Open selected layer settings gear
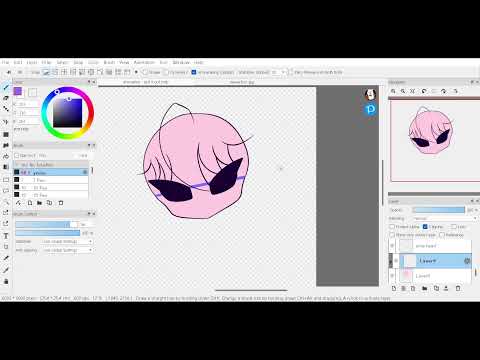 point(467,261)
